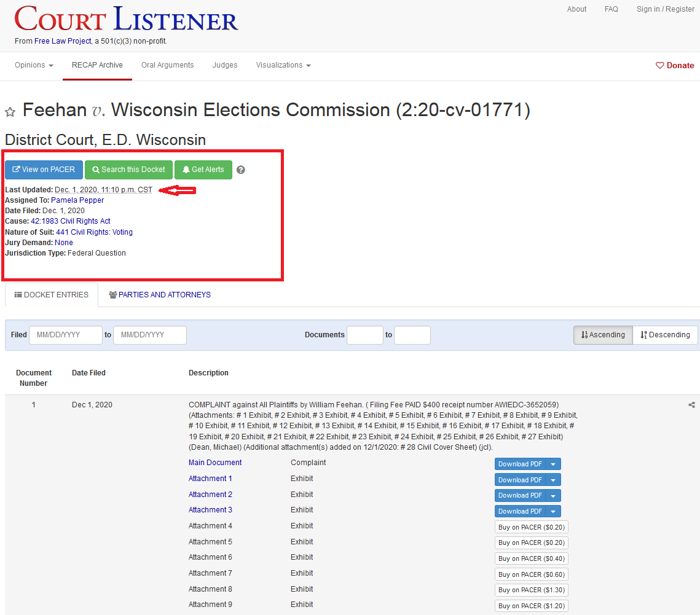Switch to Docket Entries tab
Image resolution: width=700 pixels, height=615 pixels.
coord(52,294)
